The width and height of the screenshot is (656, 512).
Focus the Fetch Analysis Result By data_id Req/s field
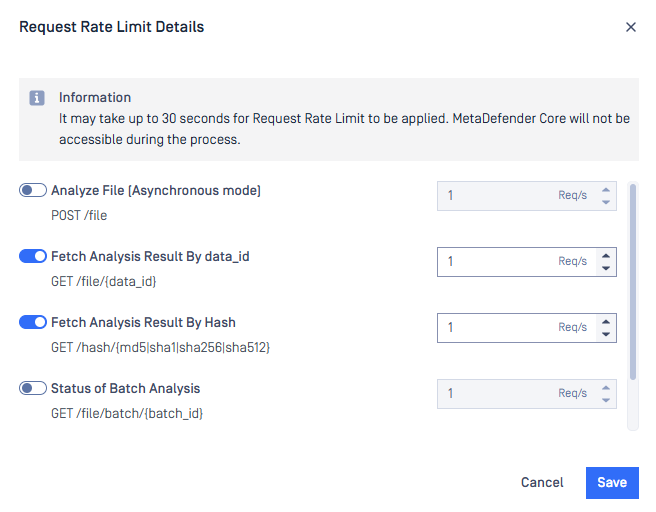pyautogui.click(x=517, y=262)
